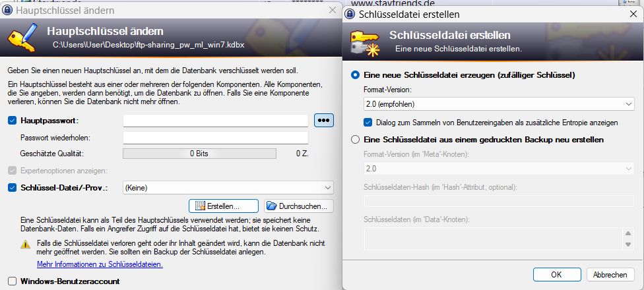
Task: Disable the Schlüssel-Datei/-Prov. checkbox
Action: point(13,188)
